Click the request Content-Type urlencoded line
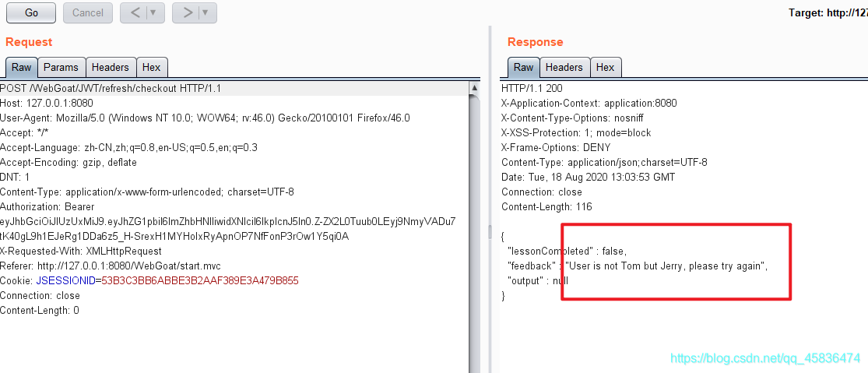The height and width of the screenshot is (373, 868). coord(146,192)
